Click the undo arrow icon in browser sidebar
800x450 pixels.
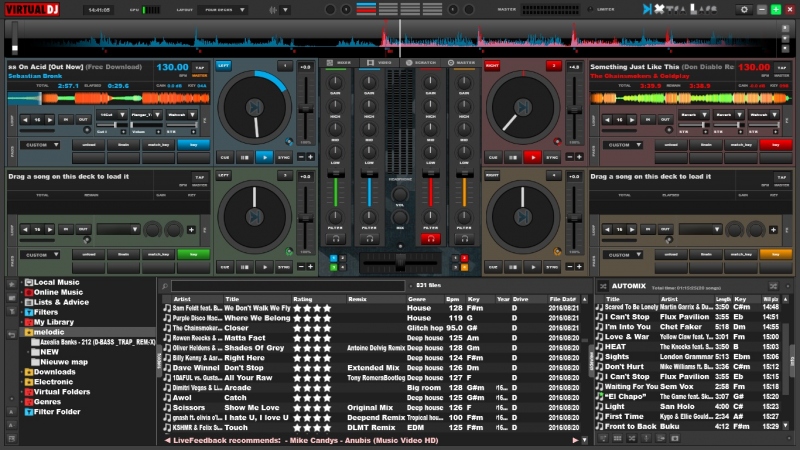click(11, 335)
